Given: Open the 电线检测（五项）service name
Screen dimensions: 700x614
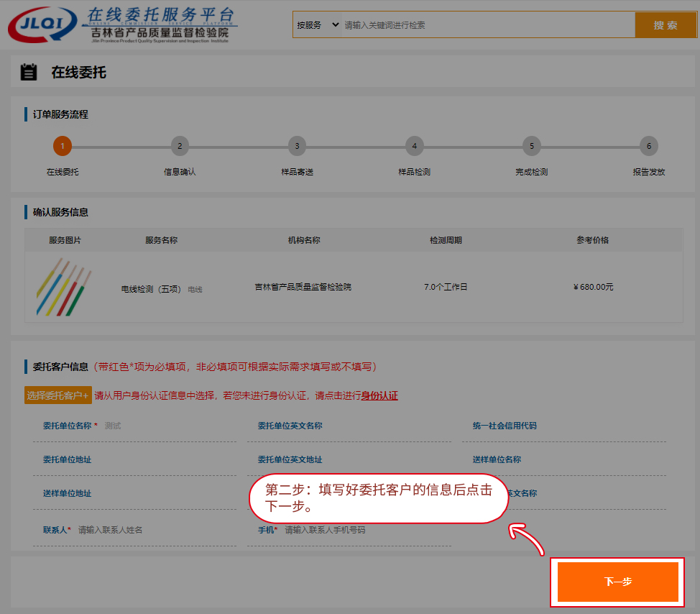Looking at the screenshot, I should [x=151, y=289].
